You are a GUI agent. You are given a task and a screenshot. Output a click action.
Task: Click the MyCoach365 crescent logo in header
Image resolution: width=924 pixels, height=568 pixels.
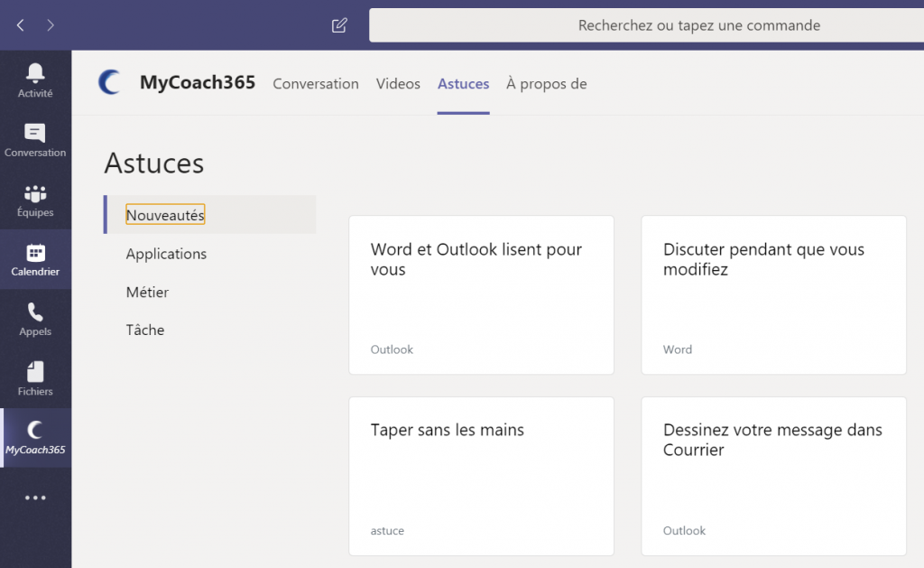(x=110, y=82)
